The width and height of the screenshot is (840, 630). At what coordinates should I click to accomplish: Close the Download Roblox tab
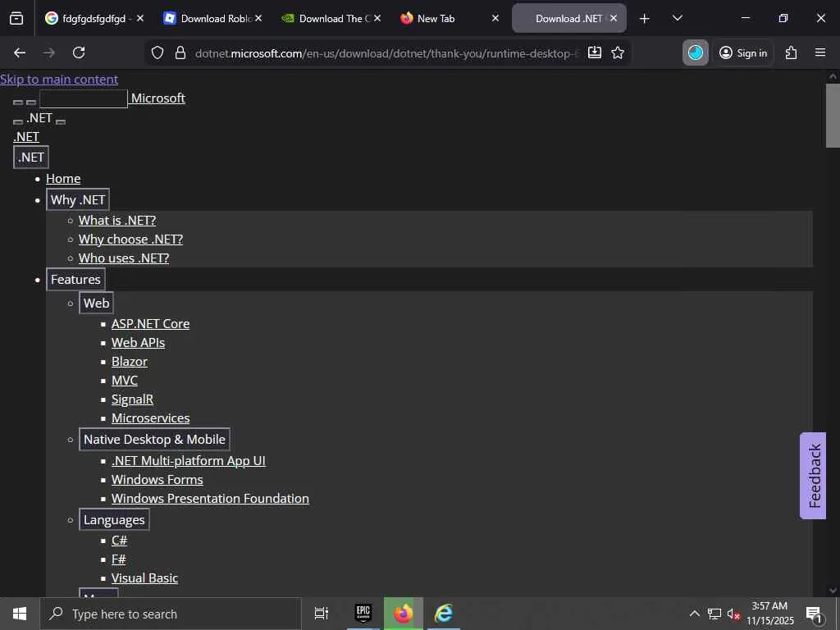258,18
